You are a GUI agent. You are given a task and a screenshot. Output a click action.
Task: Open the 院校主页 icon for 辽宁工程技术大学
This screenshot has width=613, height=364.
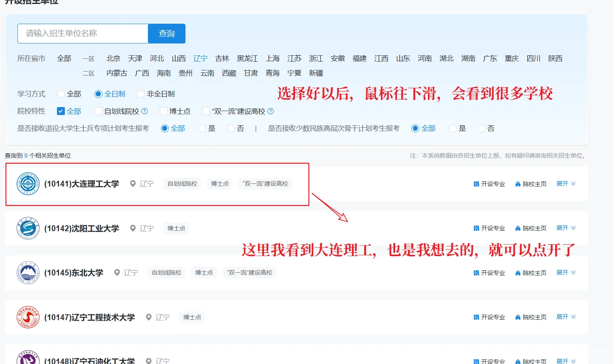coord(518,317)
